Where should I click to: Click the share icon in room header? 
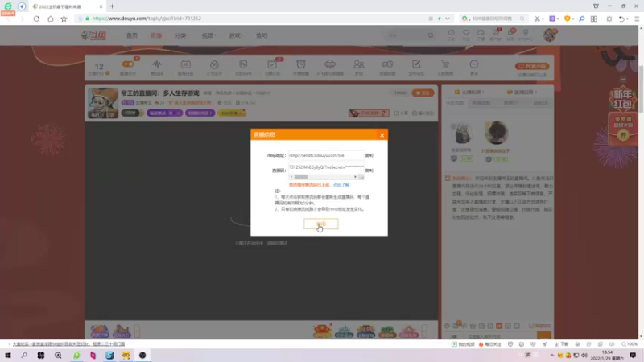click(x=400, y=113)
